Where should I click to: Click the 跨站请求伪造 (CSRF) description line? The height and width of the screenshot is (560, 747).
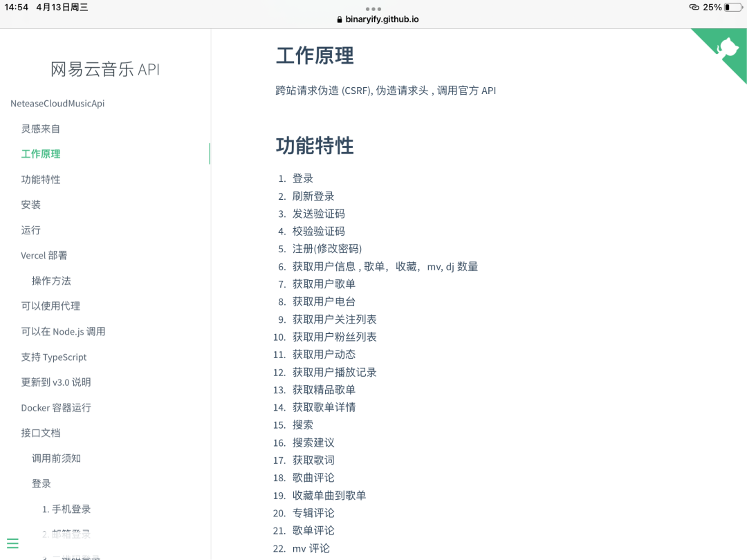coord(386,91)
